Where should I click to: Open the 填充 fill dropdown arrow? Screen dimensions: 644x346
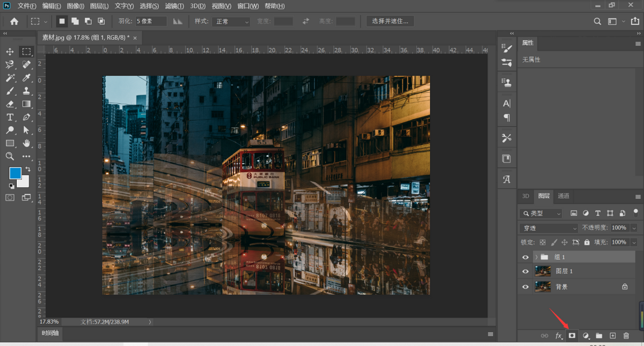[x=634, y=242]
